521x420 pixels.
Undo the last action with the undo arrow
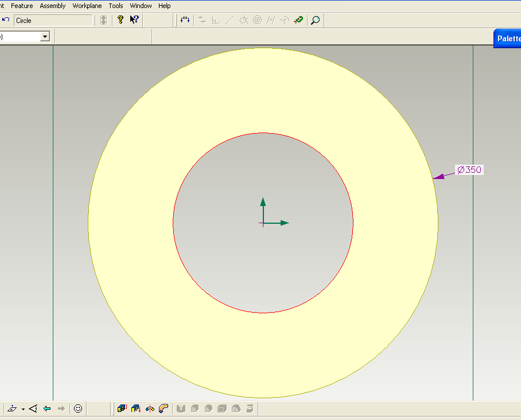tap(6, 20)
